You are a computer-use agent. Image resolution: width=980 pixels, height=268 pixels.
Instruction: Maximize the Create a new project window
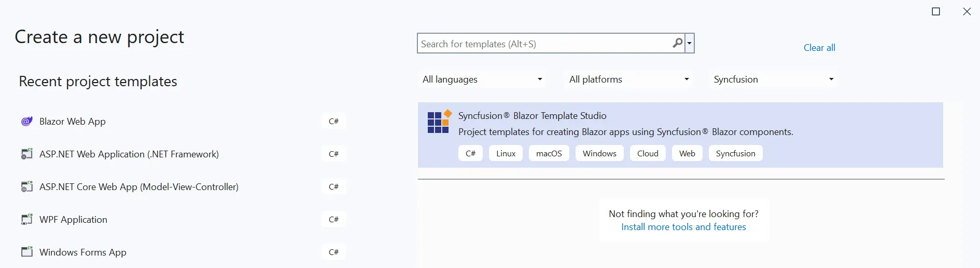[936, 11]
